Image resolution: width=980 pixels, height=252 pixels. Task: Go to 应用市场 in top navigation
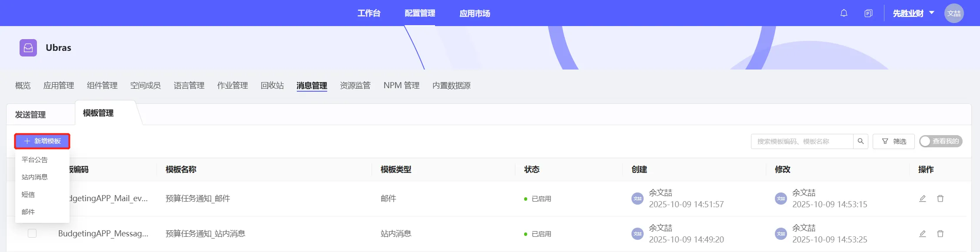tap(475, 13)
